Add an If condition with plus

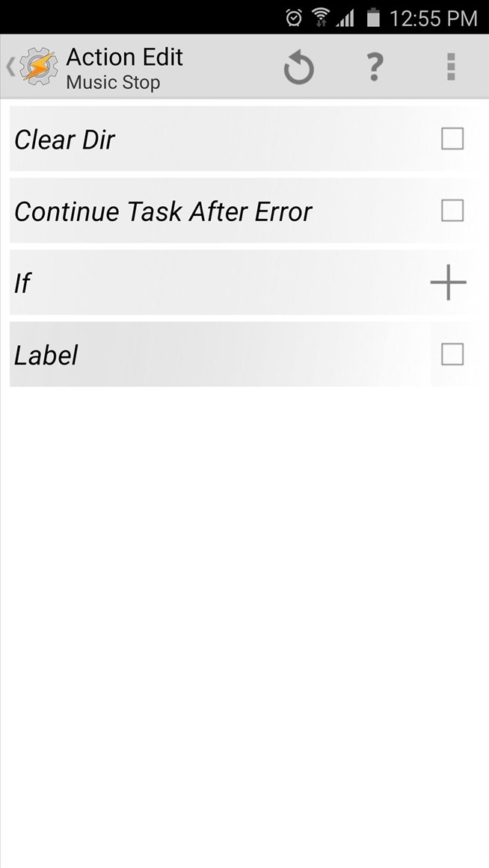[x=448, y=283]
